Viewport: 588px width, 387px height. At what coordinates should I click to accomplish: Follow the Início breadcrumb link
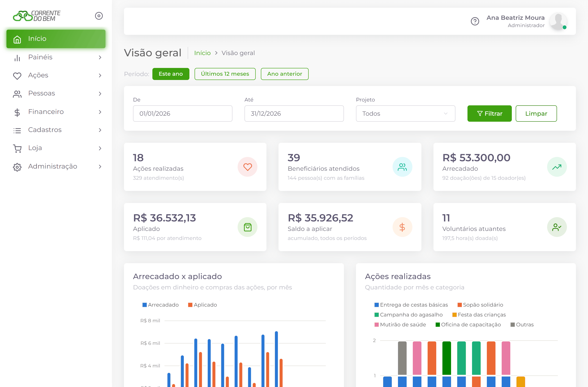202,53
